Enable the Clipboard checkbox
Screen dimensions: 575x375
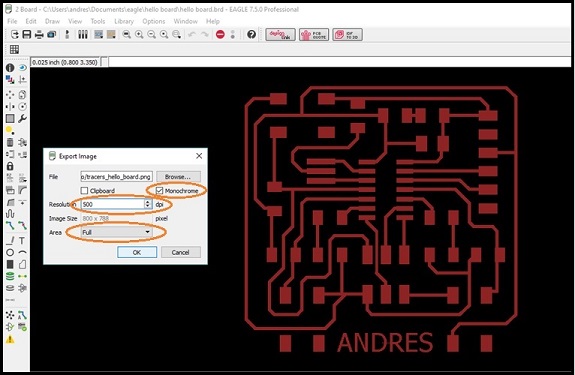[84, 191]
